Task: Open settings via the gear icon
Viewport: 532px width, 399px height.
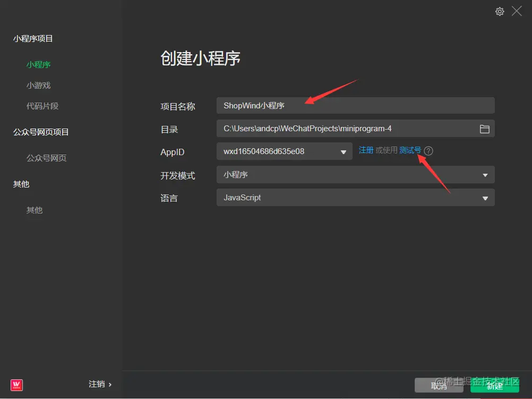Action: [x=500, y=12]
